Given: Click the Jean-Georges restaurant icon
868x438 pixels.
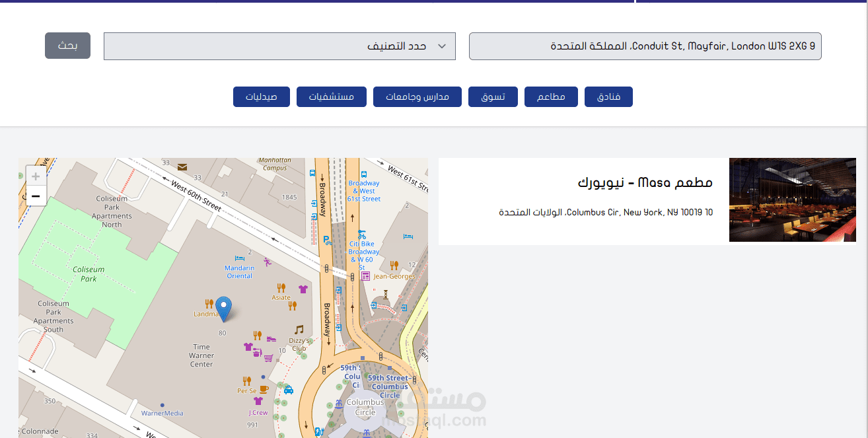Looking at the screenshot, I should pos(394,265).
